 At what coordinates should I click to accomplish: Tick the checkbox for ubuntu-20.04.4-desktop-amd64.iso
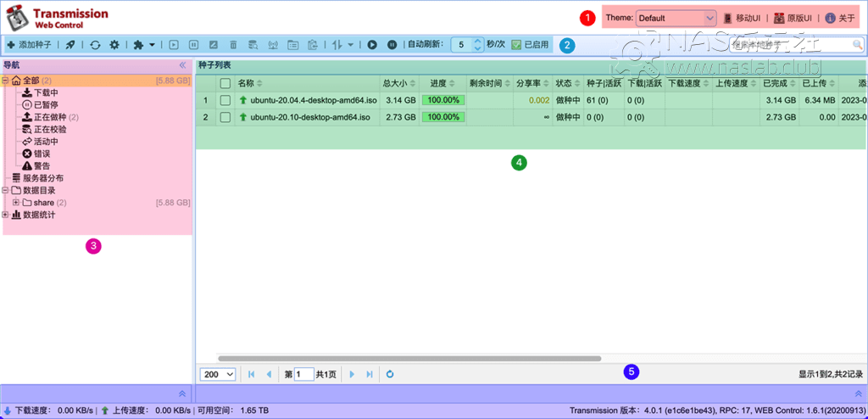click(x=225, y=100)
